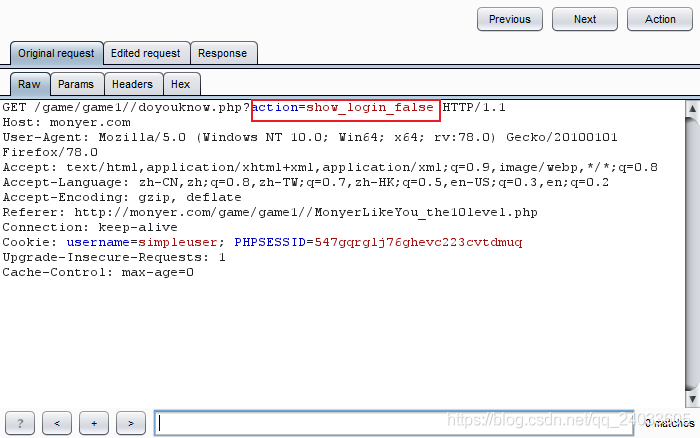Click the Next button
The image size is (700, 438).
(585, 19)
